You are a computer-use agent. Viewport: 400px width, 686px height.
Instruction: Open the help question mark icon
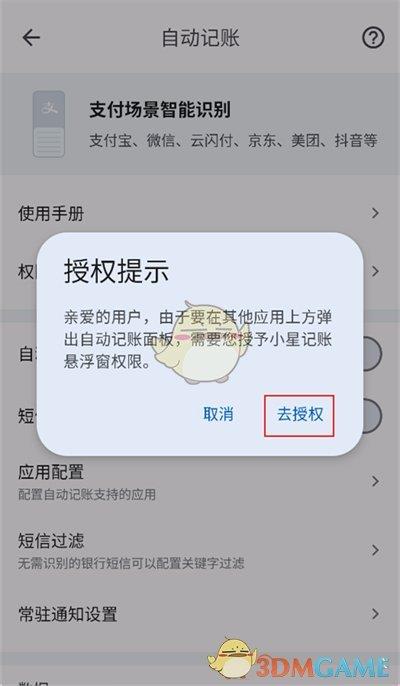[373, 38]
